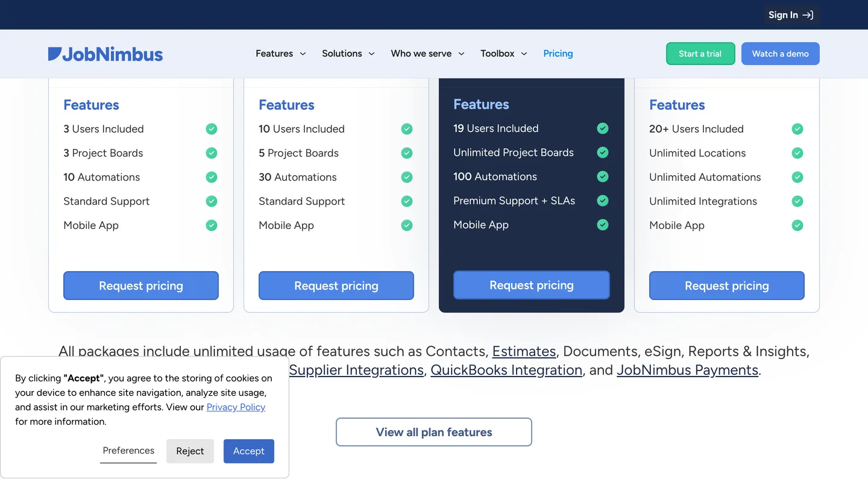Click checkmark beside 10 Users Included

click(x=407, y=129)
